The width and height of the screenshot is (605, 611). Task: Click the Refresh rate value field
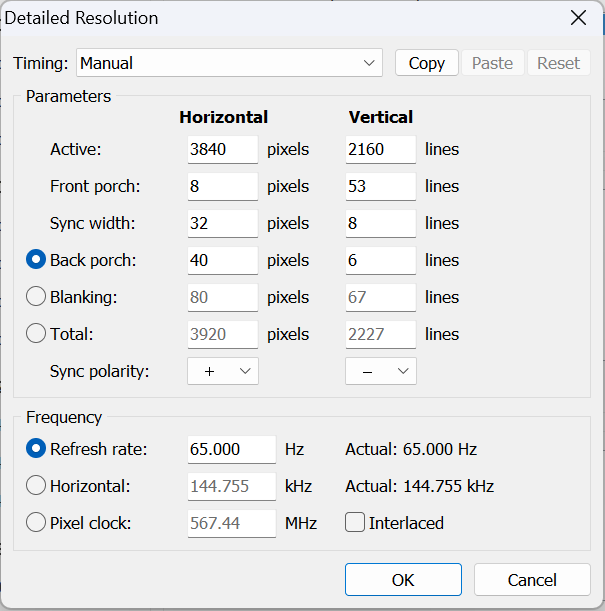(231, 449)
